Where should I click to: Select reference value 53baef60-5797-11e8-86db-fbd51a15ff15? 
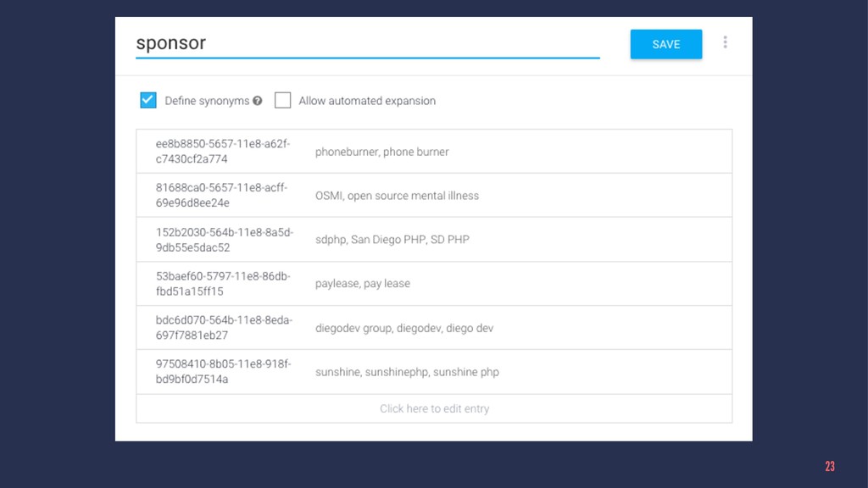point(223,284)
